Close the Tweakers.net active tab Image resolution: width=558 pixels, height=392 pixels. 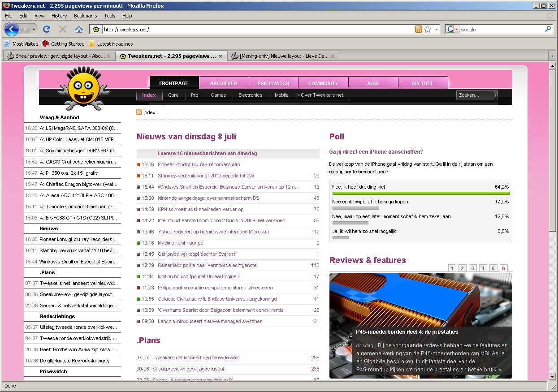click(x=220, y=56)
